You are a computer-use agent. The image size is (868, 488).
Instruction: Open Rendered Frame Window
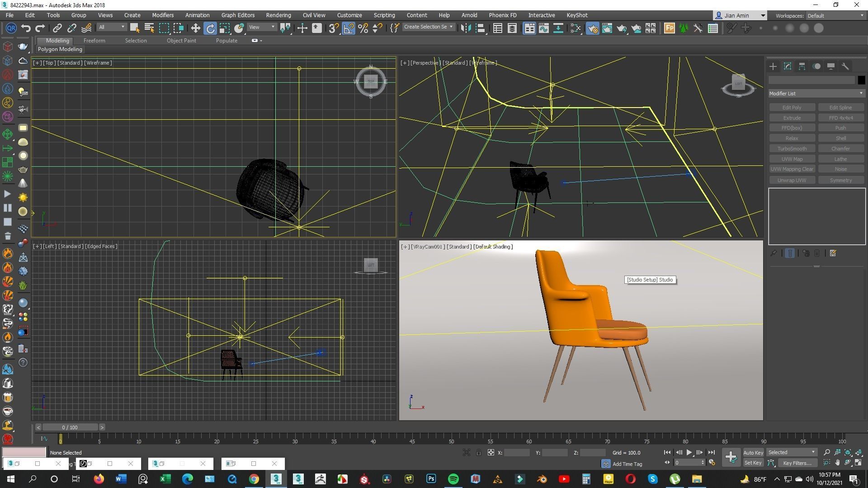pyautogui.click(x=607, y=28)
